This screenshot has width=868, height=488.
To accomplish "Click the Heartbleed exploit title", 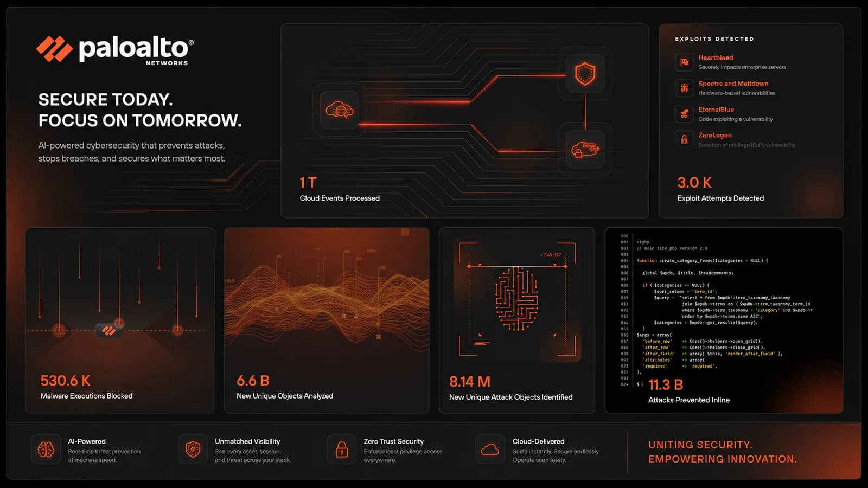I will coord(716,57).
